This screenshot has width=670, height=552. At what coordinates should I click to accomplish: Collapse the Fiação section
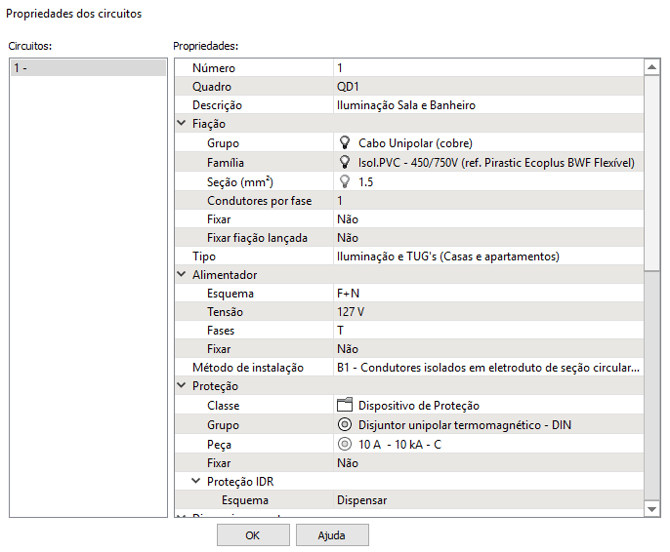(182, 124)
